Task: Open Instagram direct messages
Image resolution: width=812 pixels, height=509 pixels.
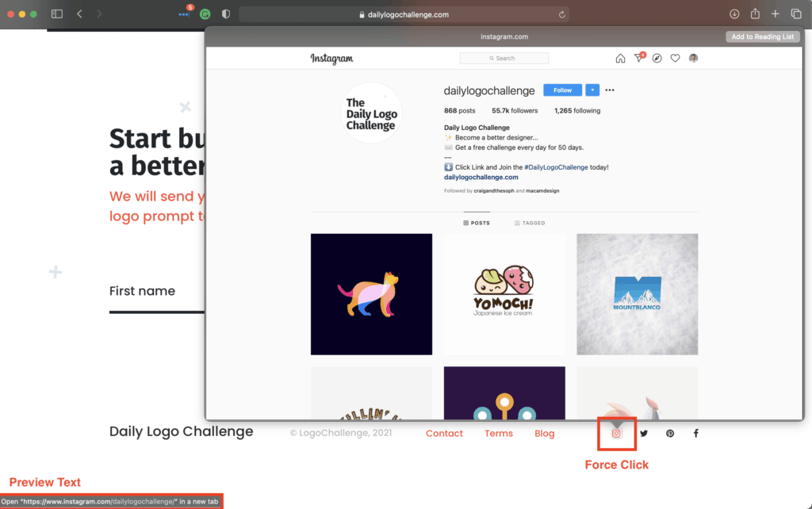Action: [x=639, y=57]
